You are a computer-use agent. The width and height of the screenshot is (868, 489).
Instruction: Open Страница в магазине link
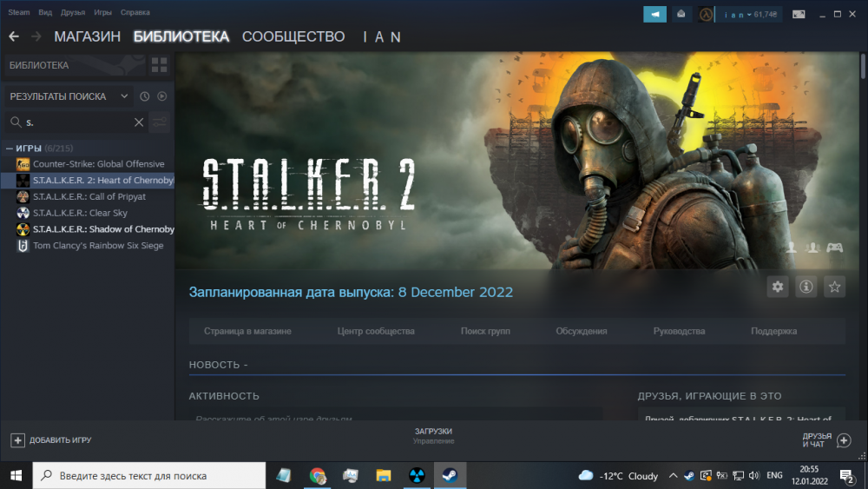pyautogui.click(x=247, y=331)
